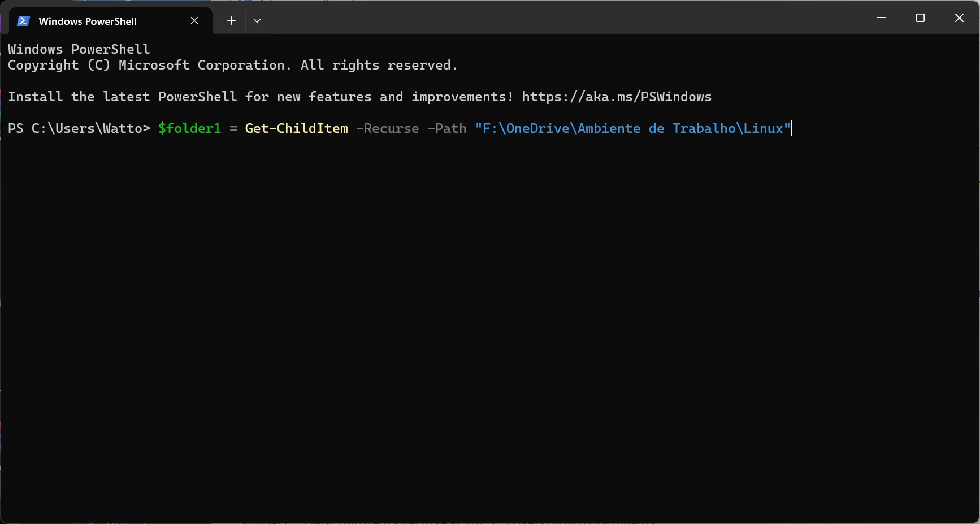Click the -Recurse parameter
The height and width of the screenshot is (524, 980).
tap(387, 129)
